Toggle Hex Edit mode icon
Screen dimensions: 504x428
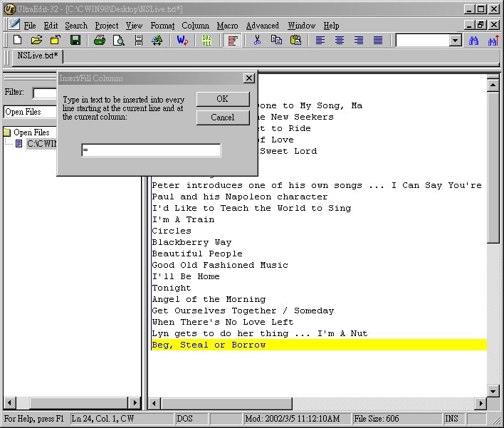(206, 40)
